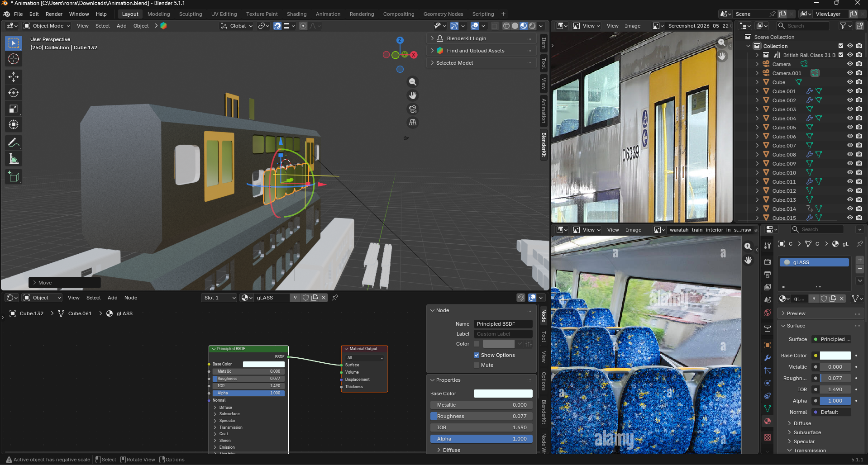Switch viewport to rendered shading

(x=532, y=26)
